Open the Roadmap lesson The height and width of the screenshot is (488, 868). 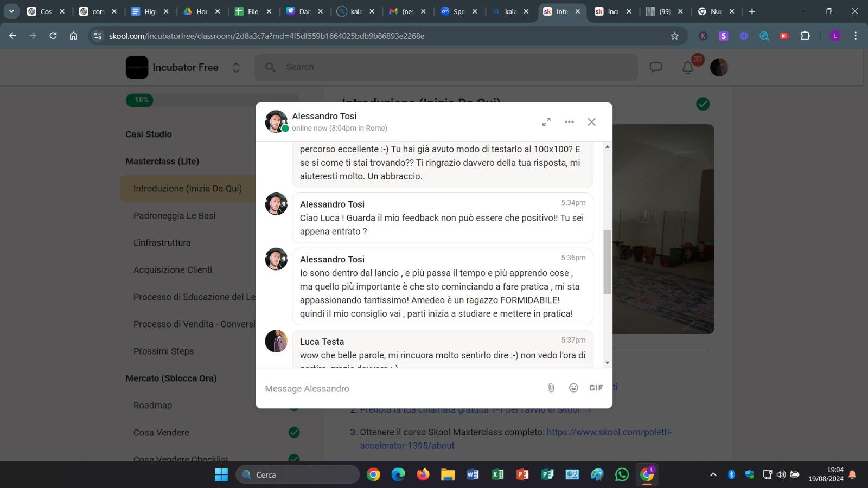pyautogui.click(x=152, y=406)
